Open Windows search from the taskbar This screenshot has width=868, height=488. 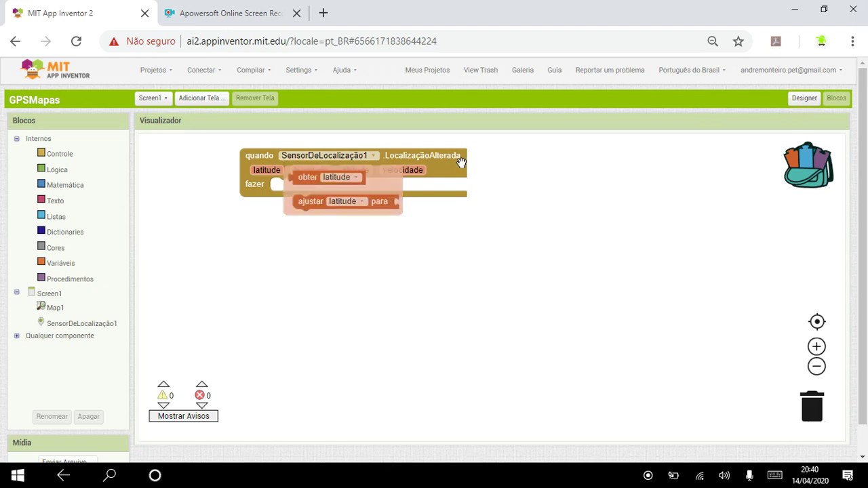(109, 475)
